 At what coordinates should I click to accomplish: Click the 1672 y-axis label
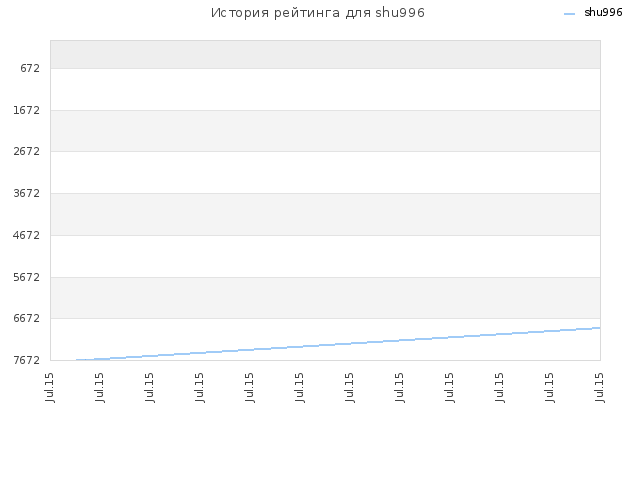click(27, 110)
